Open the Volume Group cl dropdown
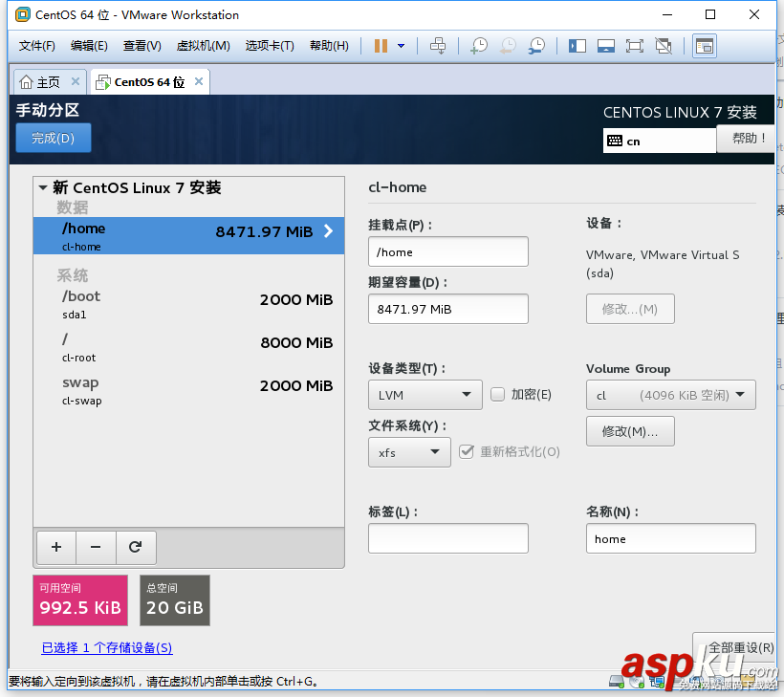The width and height of the screenshot is (784, 697). [670, 395]
